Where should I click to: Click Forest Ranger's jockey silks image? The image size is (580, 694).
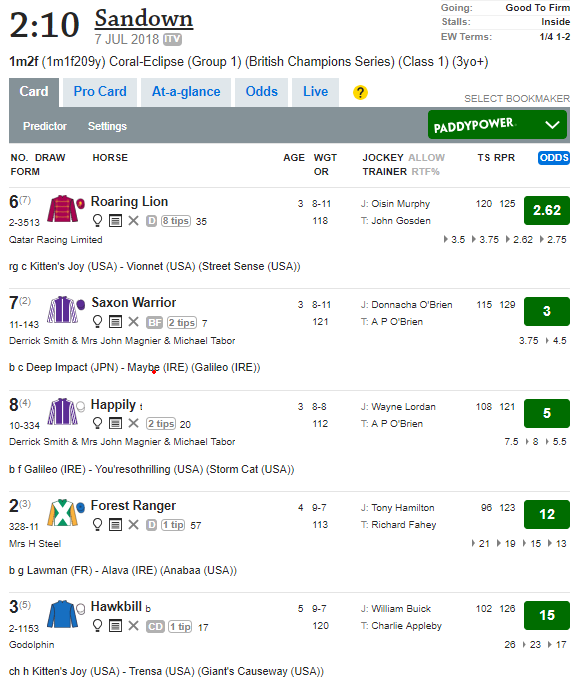click(x=63, y=513)
